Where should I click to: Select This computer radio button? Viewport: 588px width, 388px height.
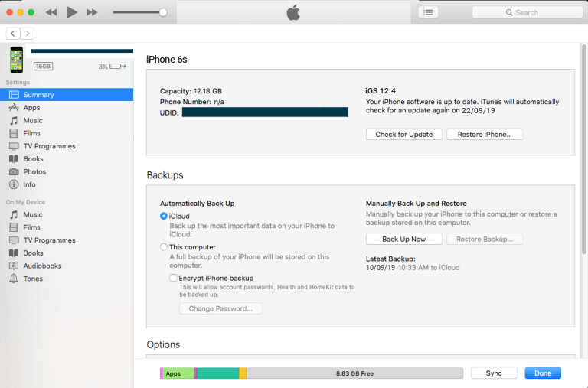(x=164, y=247)
